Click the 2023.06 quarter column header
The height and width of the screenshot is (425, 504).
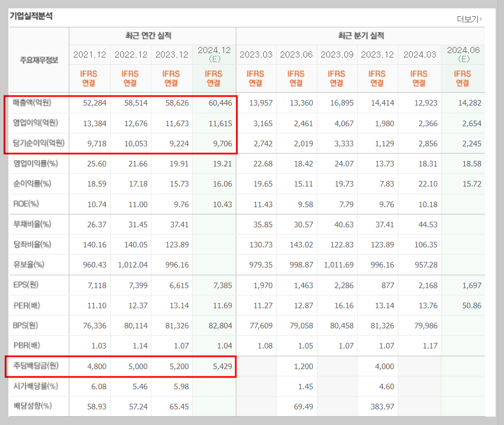pos(296,55)
